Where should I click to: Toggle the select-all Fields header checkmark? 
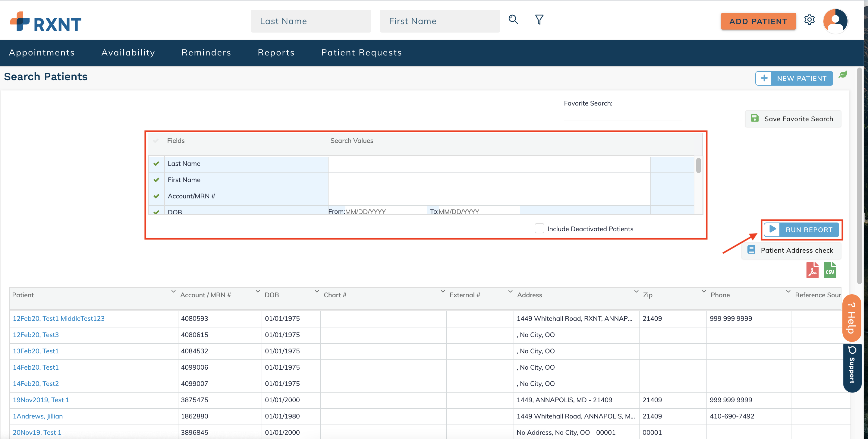156,141
